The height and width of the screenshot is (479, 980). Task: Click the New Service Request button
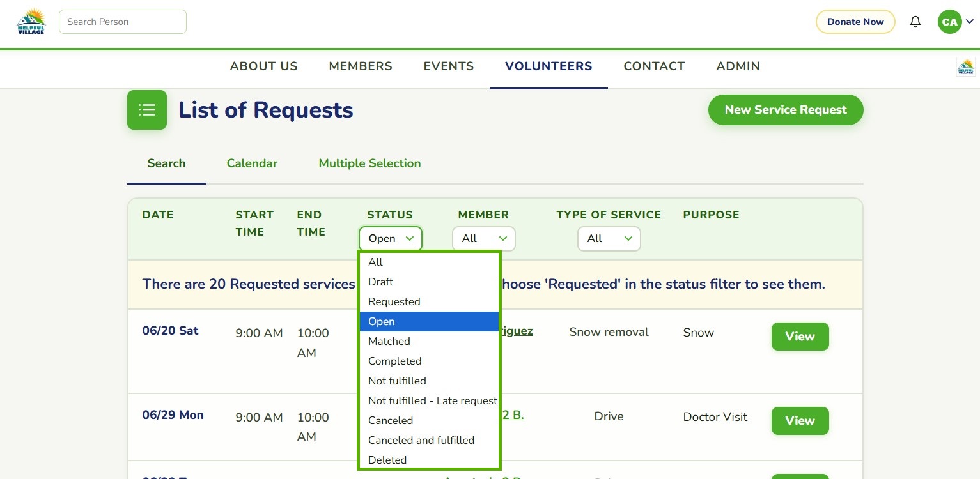pyautogui.click(x=786, y=110)
